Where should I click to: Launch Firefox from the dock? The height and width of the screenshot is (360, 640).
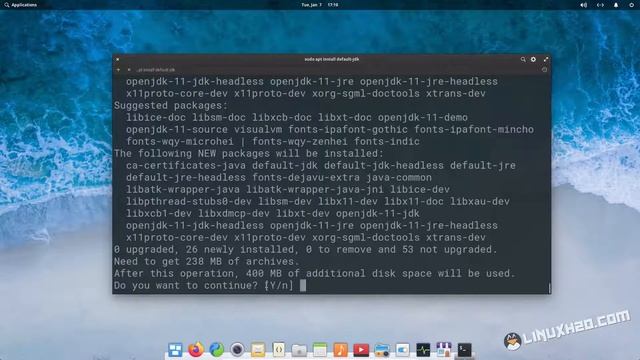coord(196,350)
